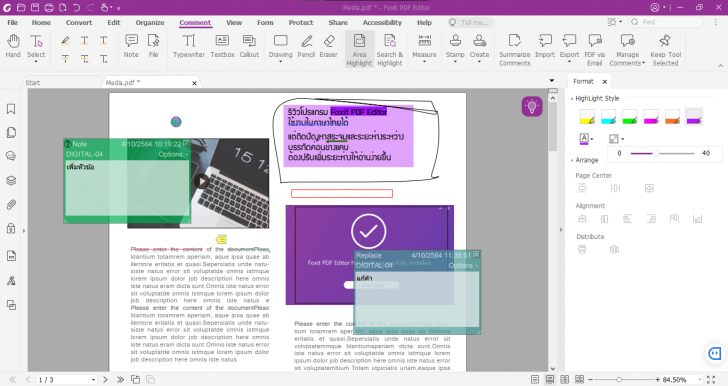728x386 pixels.
Task: Open Search & Highlight
Action: [390, 50]
